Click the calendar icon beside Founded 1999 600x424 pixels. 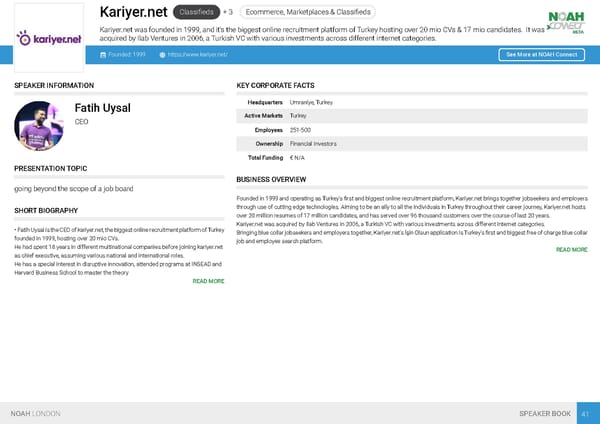click(105, 54)
